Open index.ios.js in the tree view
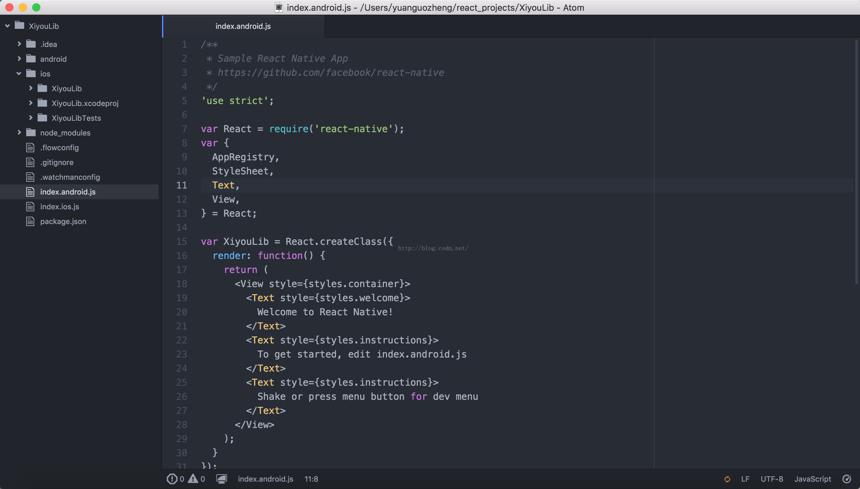Viewport: 860px width, 489px height. 59,207
